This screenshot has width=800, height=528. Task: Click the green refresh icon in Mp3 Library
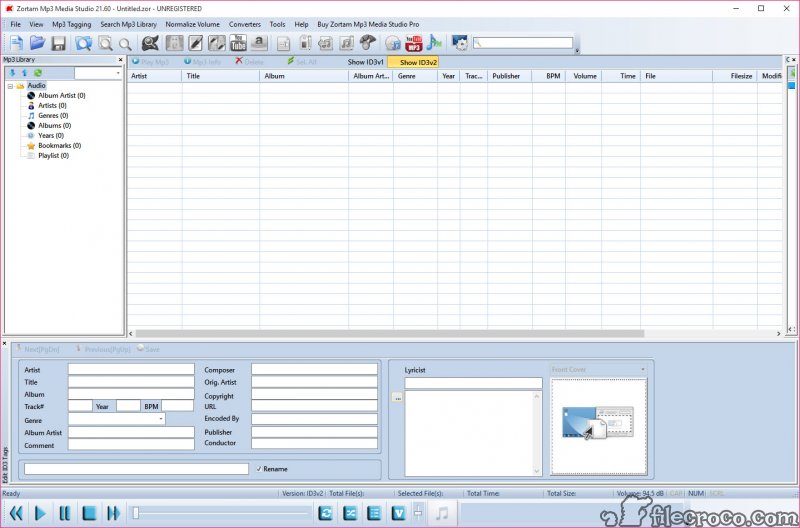(x=38, y=73)
